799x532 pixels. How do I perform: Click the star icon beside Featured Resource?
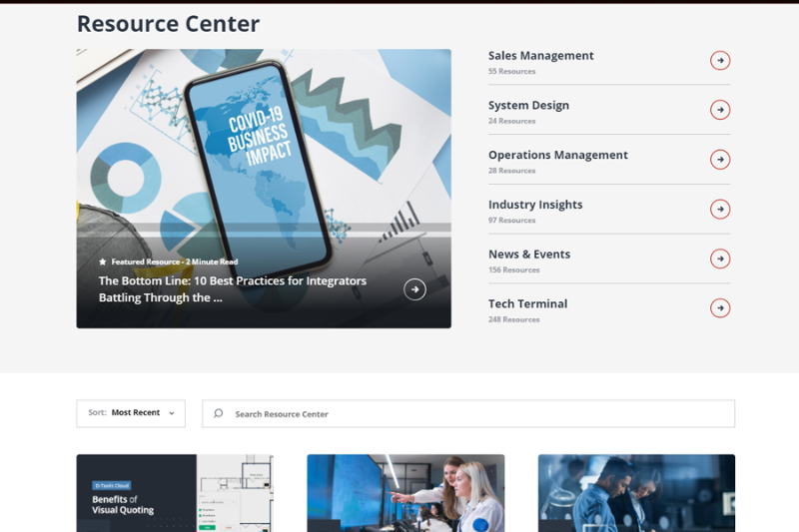[103, 262]
